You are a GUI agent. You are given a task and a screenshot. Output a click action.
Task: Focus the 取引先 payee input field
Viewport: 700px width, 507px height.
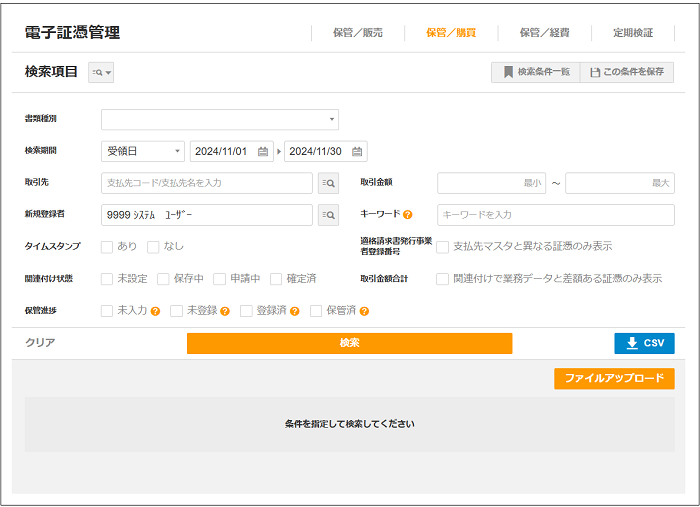pos(207,183)
